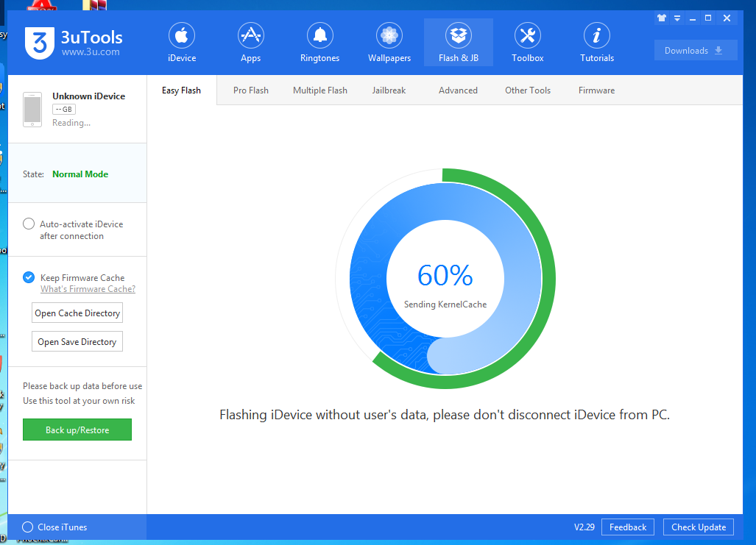756x545 pixels.
Task: Open the Other Tools tab
Action: (528, 90)
